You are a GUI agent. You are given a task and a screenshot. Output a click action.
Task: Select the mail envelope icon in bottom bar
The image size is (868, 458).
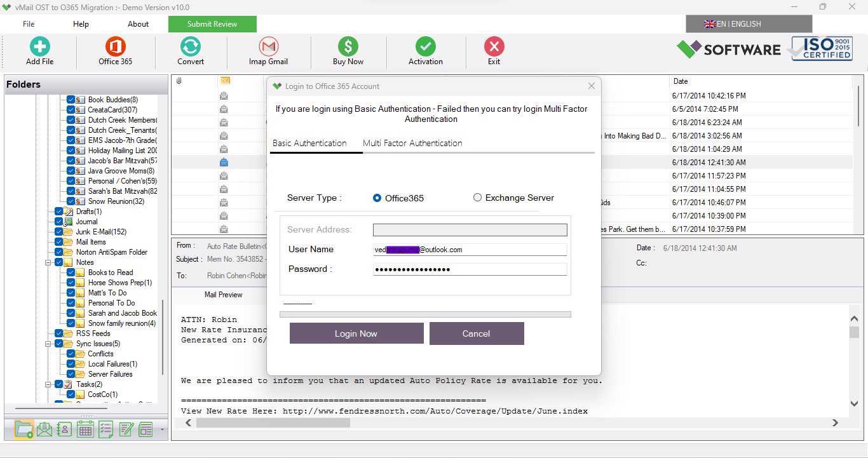click(x=44, y=429)
